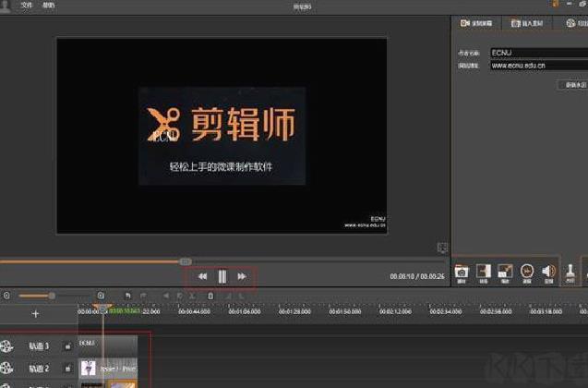The width and height of the screenshot is (588, 388).
Task: Click the fullscreen preview icon
Action: coord(442,248)
